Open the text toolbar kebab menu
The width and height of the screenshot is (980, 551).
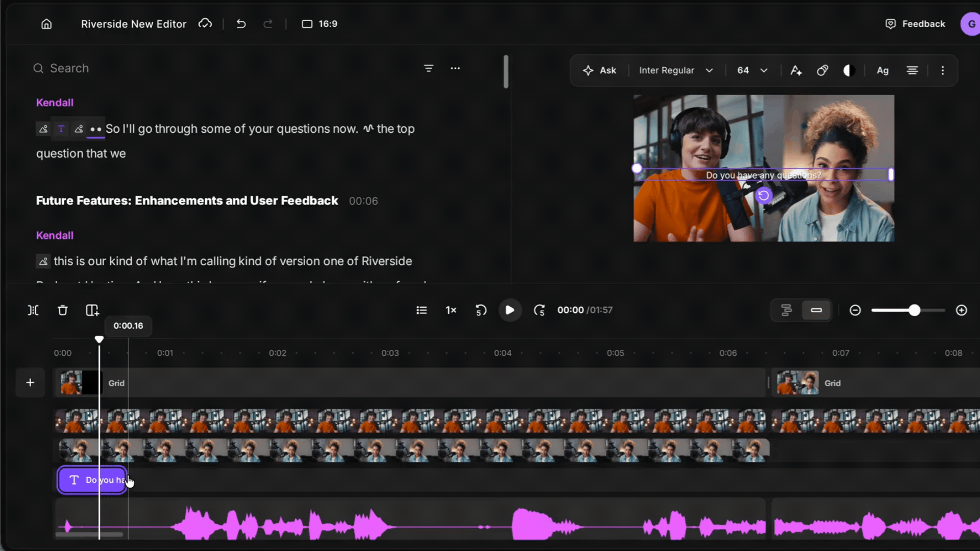pyautogui.click(x=943, y=70)
